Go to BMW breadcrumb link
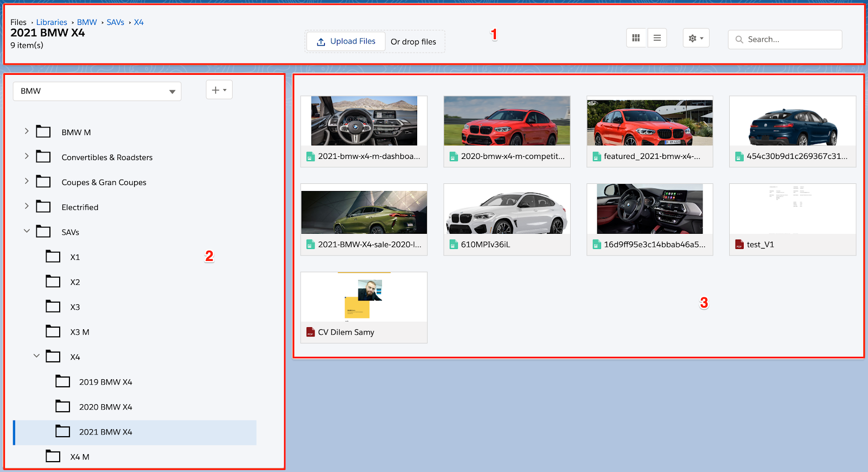This screenshot has width=868, height=472. [x=87, y=22]
